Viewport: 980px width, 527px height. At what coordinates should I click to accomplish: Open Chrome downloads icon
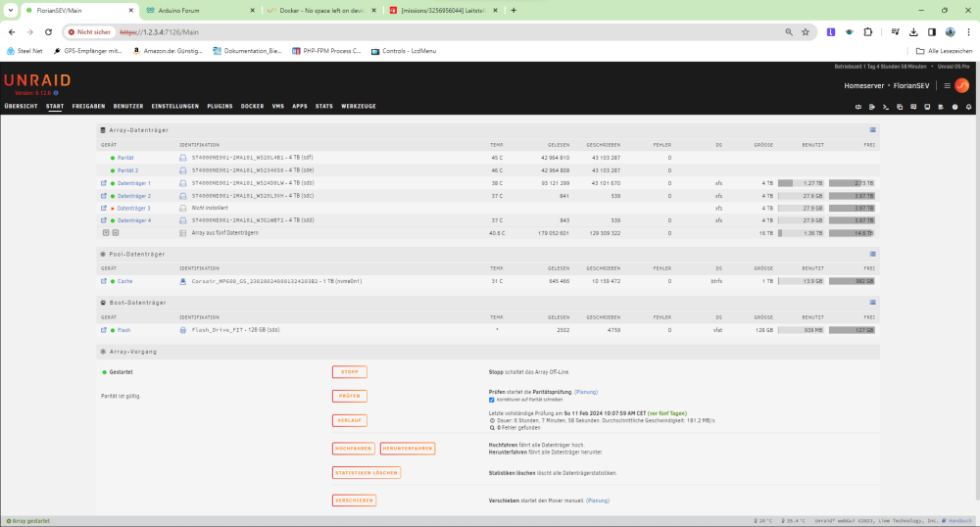click(x=913, y=32)
